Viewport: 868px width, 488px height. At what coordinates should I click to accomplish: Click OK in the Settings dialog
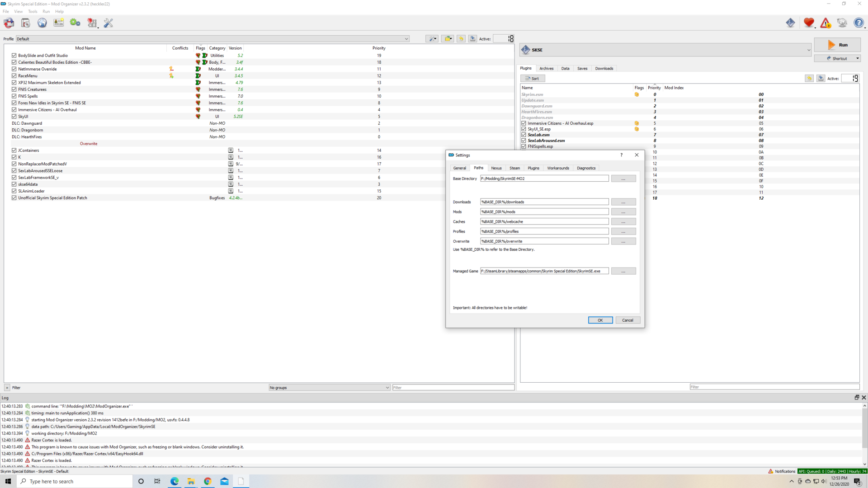pos(600,320)
